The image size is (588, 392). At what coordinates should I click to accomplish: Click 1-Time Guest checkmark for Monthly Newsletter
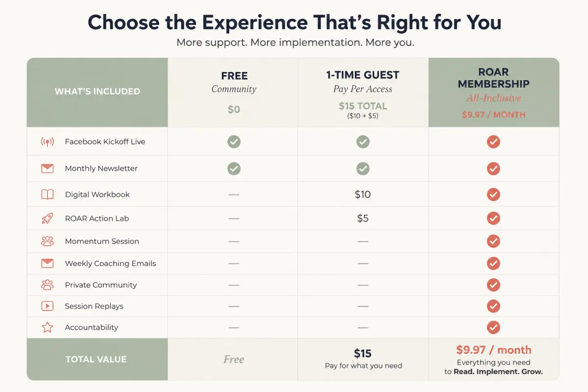pyautogui.click(x=363, y=169)
